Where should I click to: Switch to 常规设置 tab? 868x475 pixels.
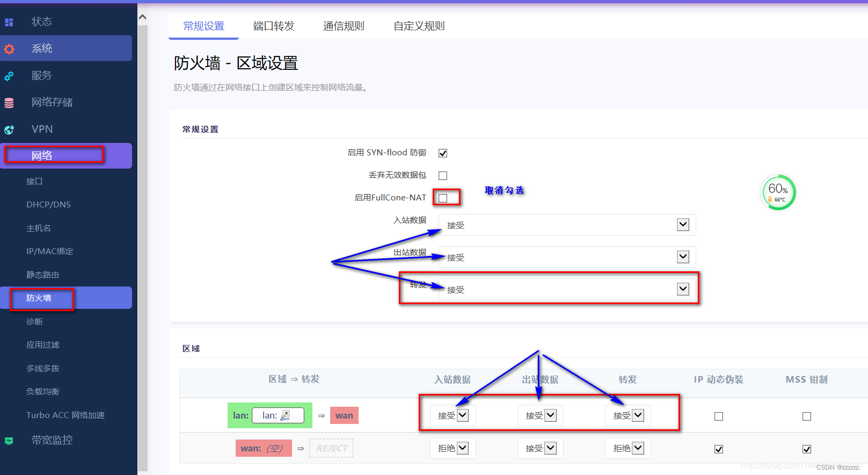(x=203, y=26)
